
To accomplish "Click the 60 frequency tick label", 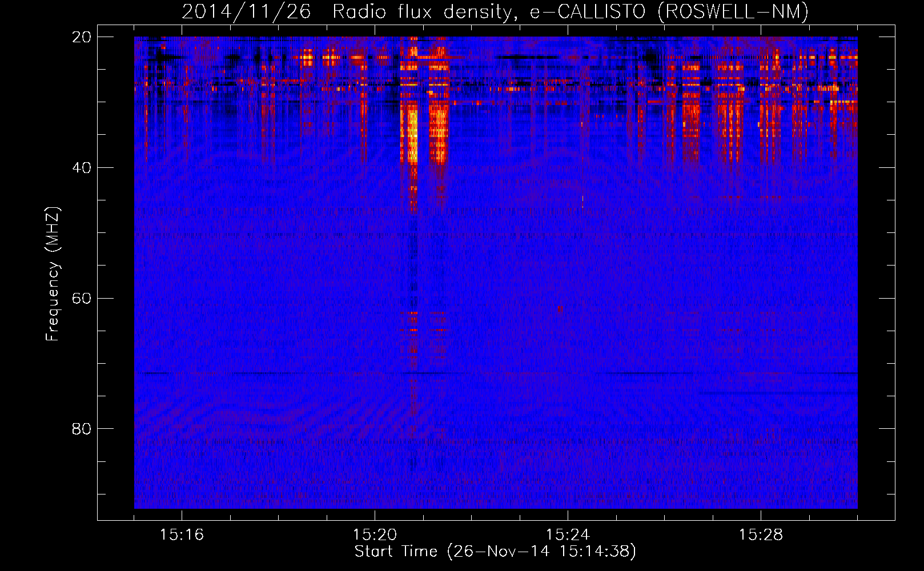I will tap(82, 298).
